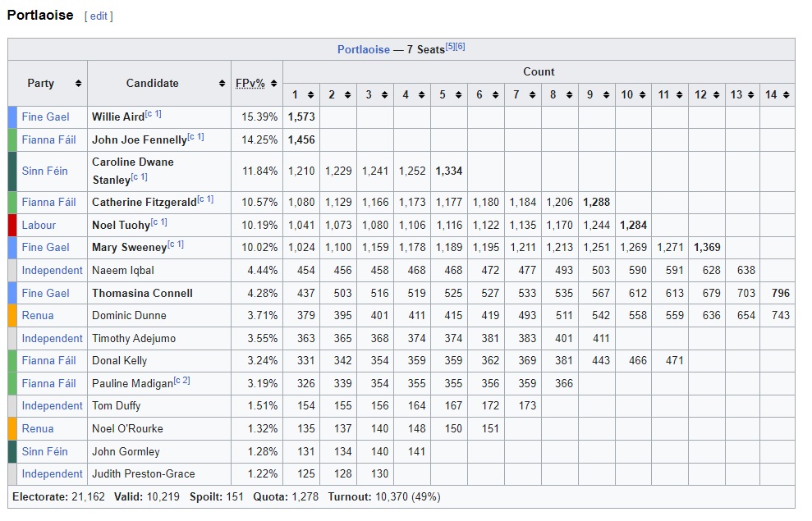
Task: Open footnote [c 1] beside Catherine Fitzgerald
Action: 205,199
